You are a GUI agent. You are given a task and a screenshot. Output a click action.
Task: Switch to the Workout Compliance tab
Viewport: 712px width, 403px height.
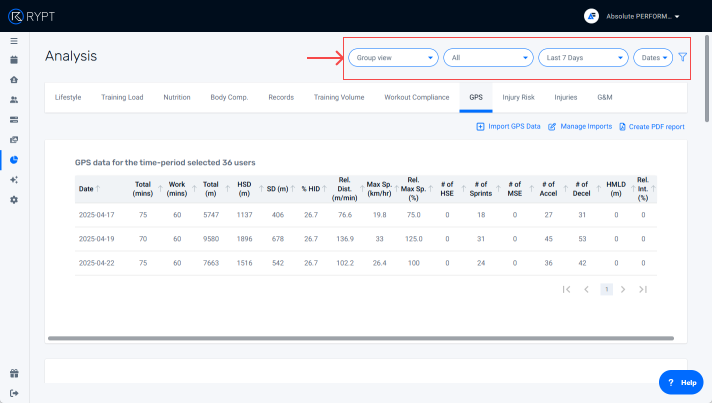coord(416,97)
